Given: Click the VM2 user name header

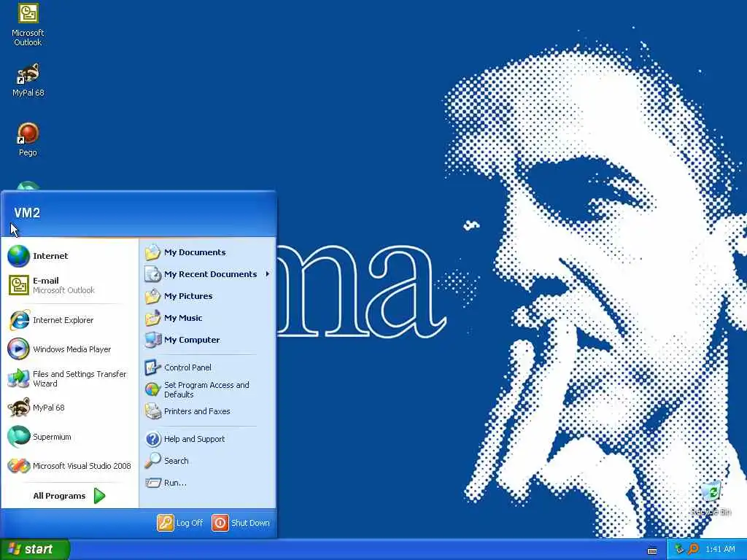Looking at the screenshot, I should (27, 213).
